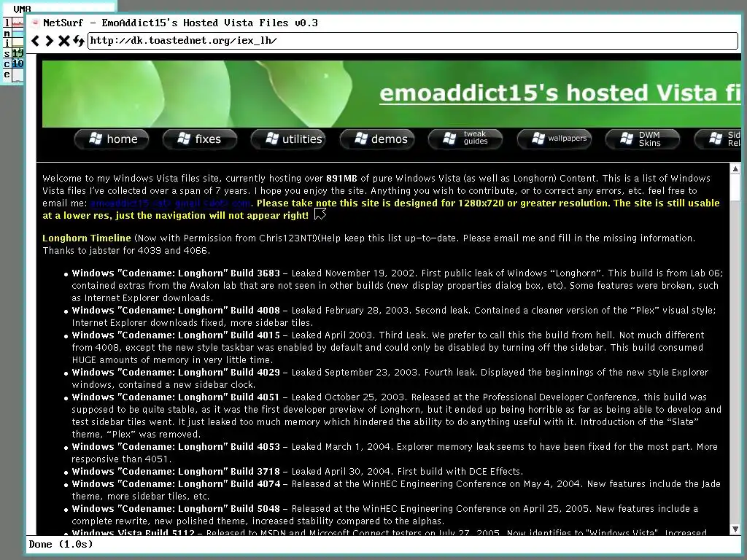The image size is (747, 560).
Task: Open the DWM Skins navigation button
Action: pos(642,139)
